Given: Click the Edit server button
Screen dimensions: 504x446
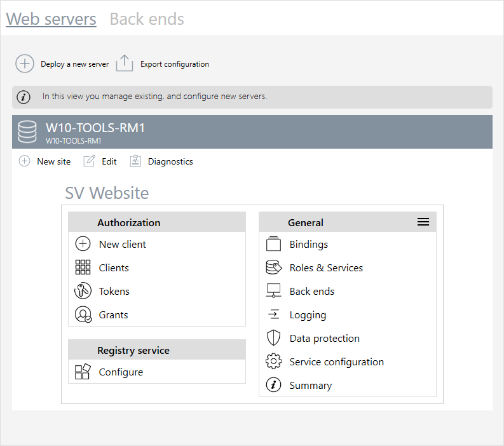Looking at the screenshot, I should pyautogui.click(x=100, y=161).
